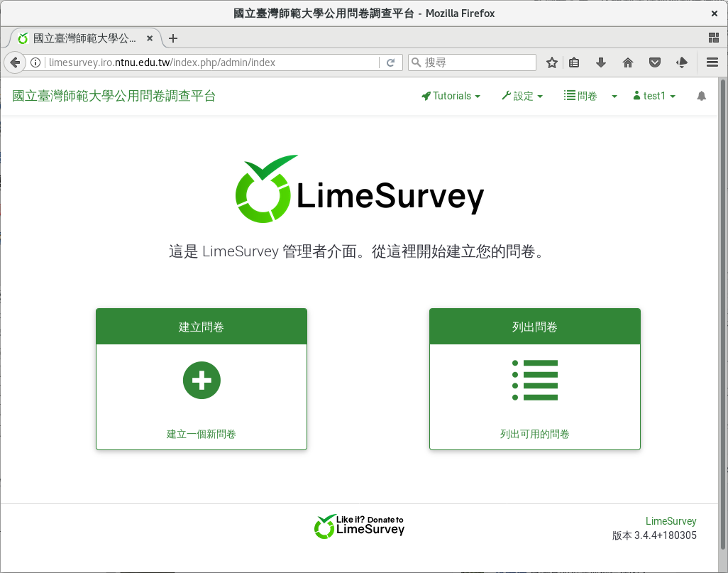Click 建立一個新問卷 link
The height and width of the screenshot is (573, 728).
click(x=202, y=434)
